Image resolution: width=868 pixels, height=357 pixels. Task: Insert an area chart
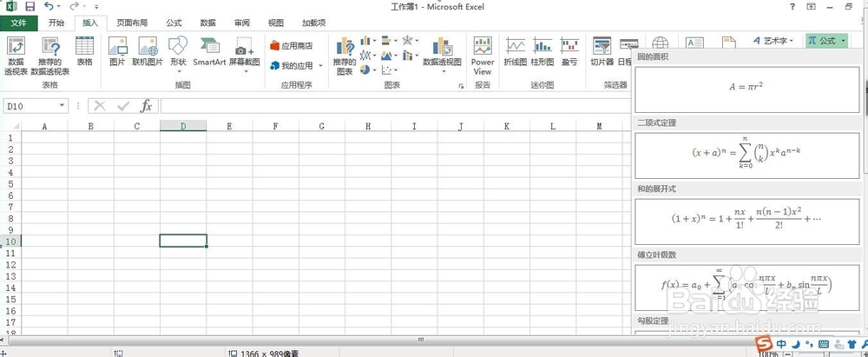[x=386, y=56]
